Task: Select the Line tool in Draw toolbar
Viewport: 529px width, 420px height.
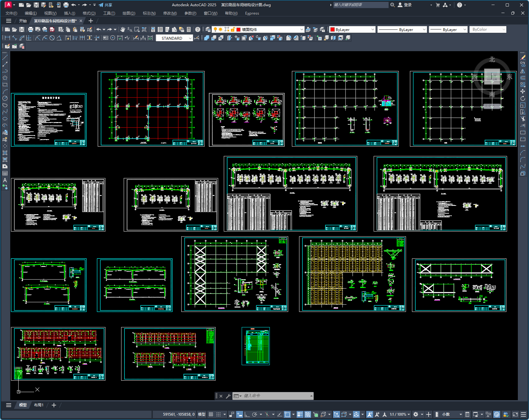Action: (x=5, y=57)
